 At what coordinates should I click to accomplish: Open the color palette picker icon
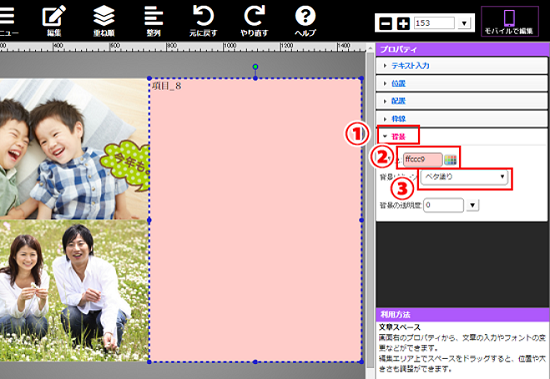(x=450, y=160)
